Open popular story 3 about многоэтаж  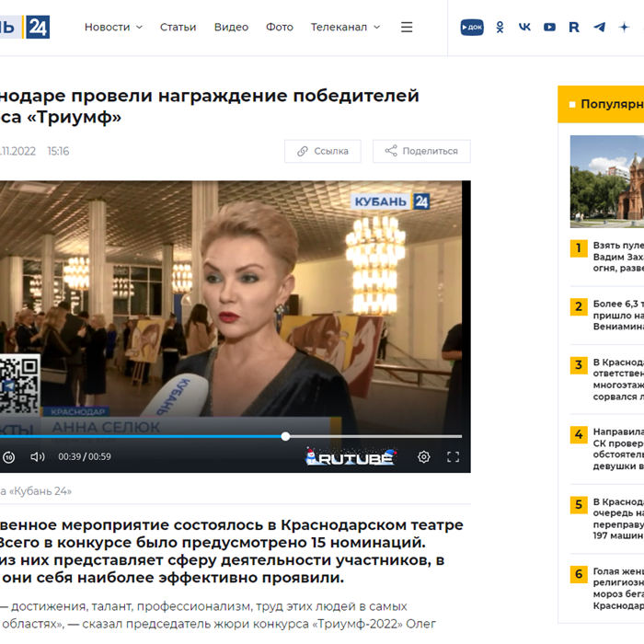(607, 379)
